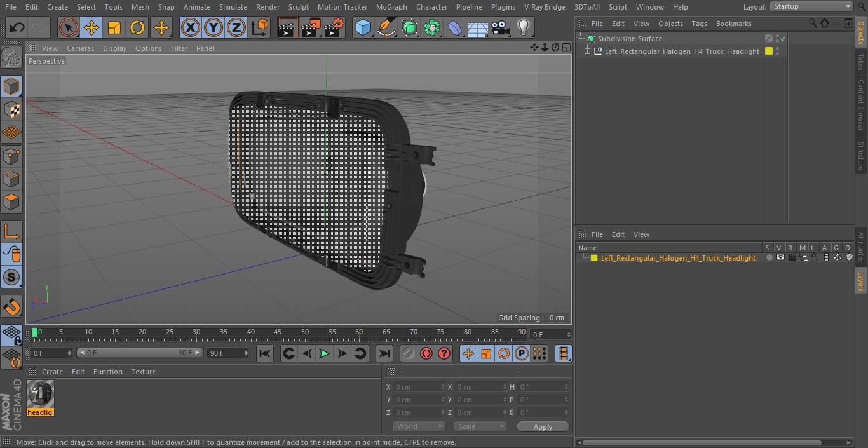
Task: Toggle Y axis lock
Action: click(214, 27)
